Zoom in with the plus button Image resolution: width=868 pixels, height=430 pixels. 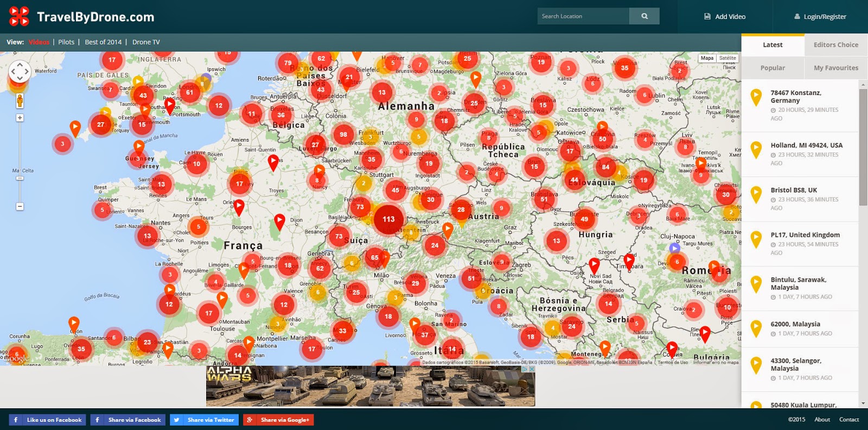[20, 118]
